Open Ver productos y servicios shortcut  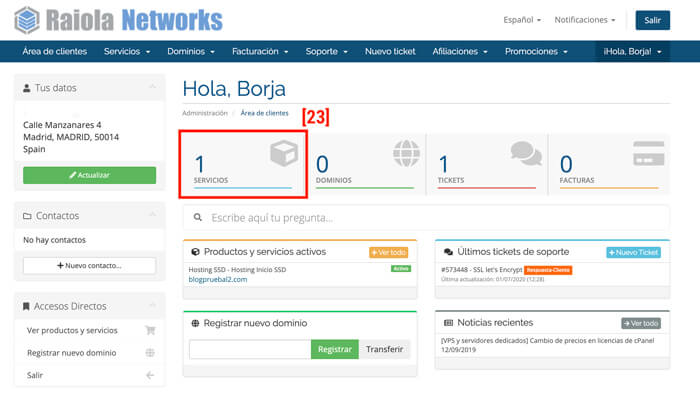72,330
